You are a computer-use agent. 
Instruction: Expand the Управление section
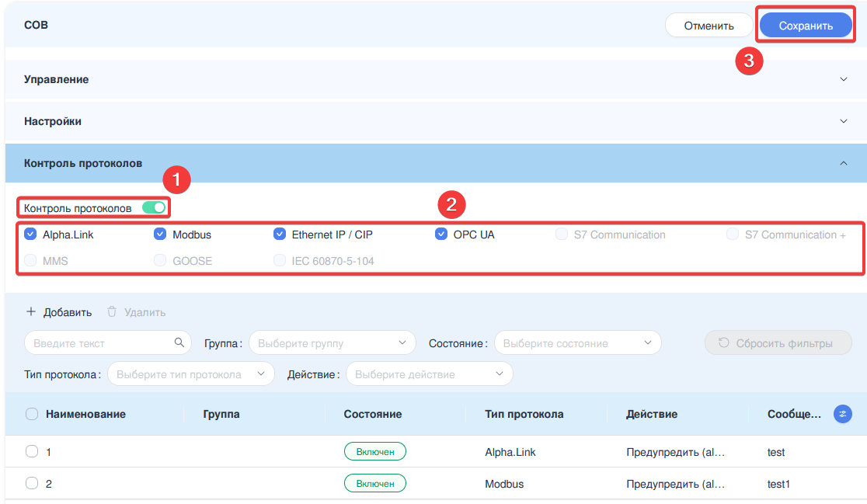(x=844, y=79)
